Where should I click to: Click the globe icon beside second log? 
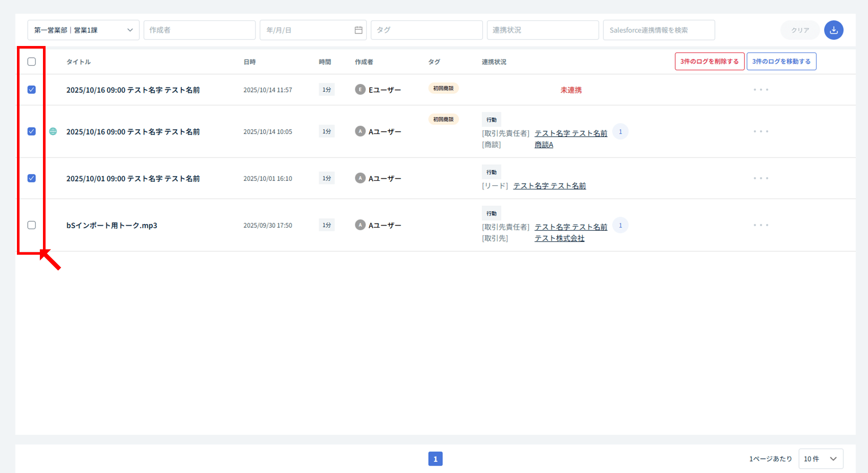click(x=53, y=131)
